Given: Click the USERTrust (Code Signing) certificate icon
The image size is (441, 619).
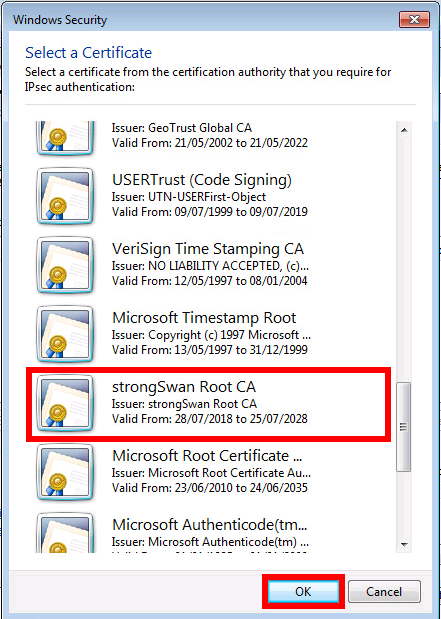Looking at the screenshot, I should point(65,196).
